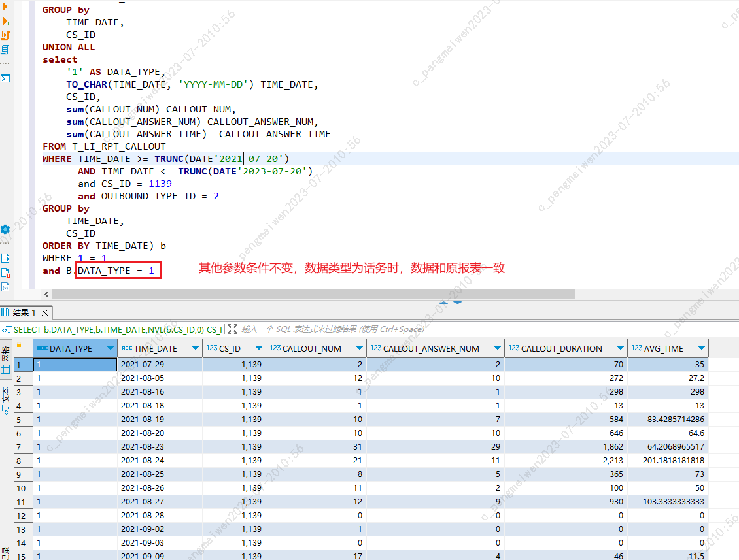Viewport: 739px width, 560px height.
Task: Expand the filter panel with arrows icon
Action: pos(232,329)
